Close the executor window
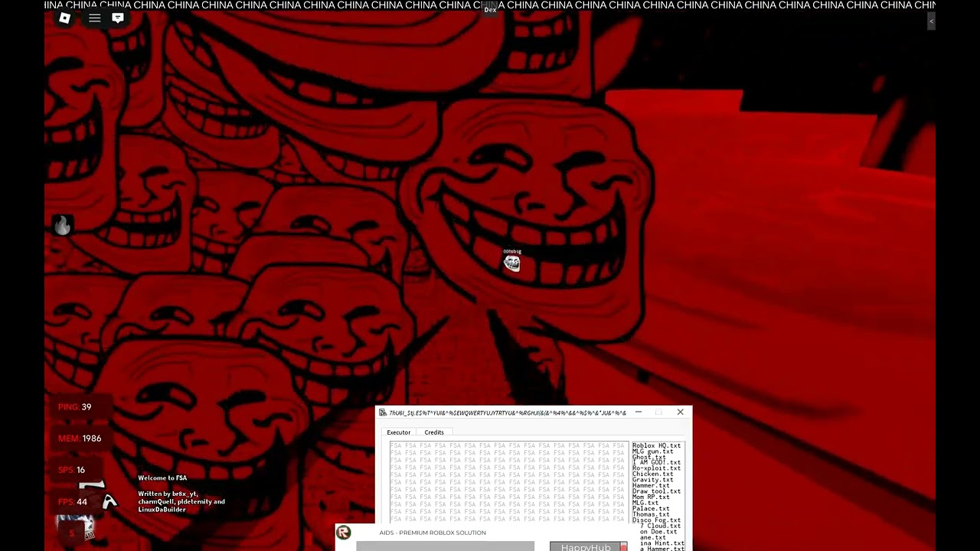980x551 pixels. 680,412
